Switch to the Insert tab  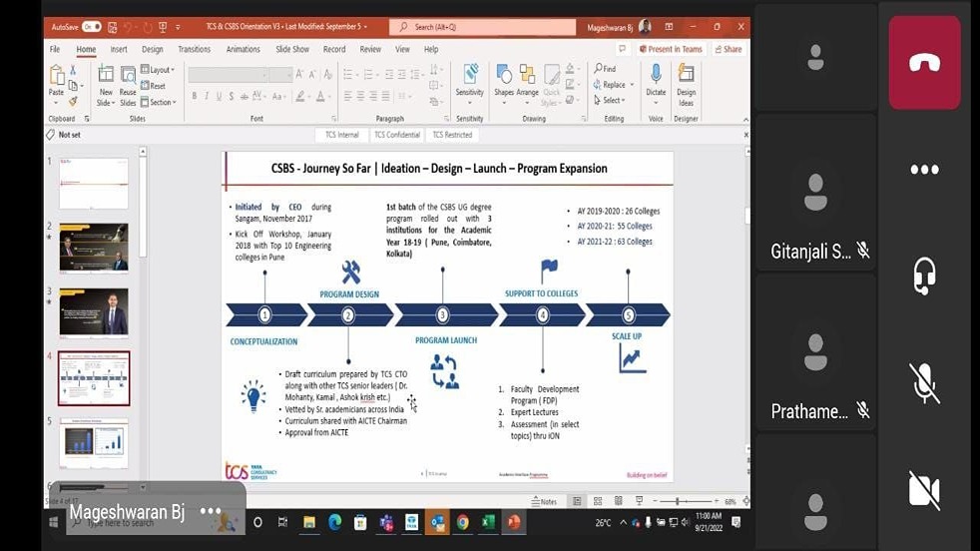(119, 49)
